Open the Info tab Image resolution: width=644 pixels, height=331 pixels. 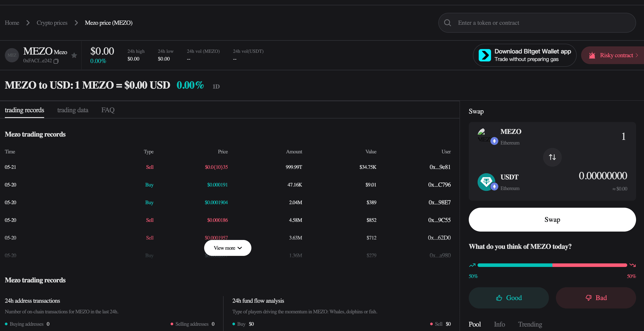(499, 324)
